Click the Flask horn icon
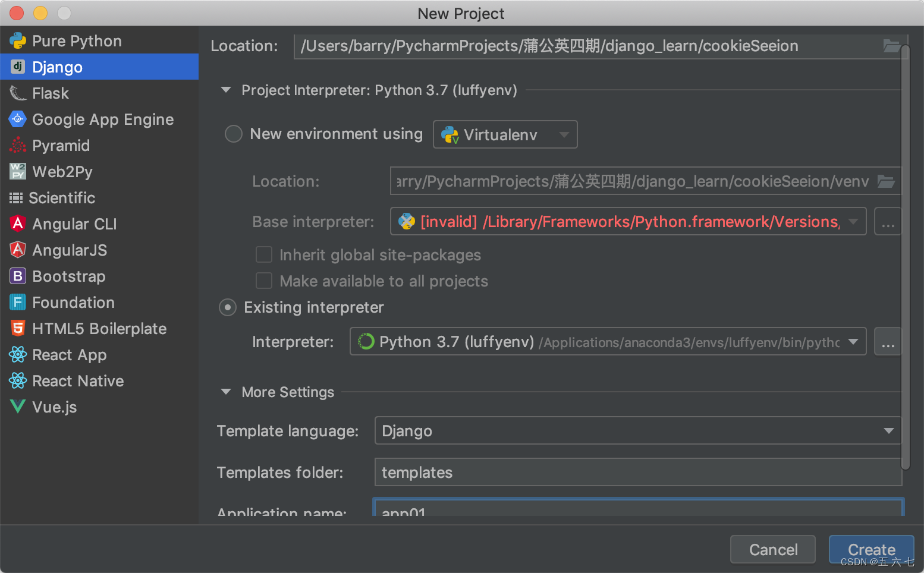 pos(18,93)
